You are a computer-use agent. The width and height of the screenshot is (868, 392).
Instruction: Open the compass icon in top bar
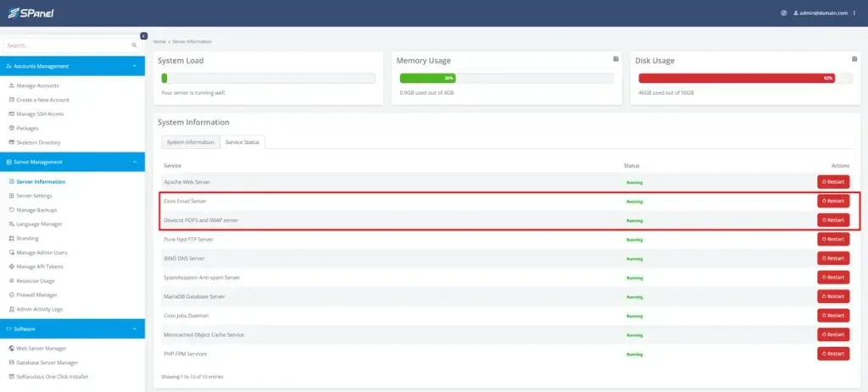click(x=784, y=13)
